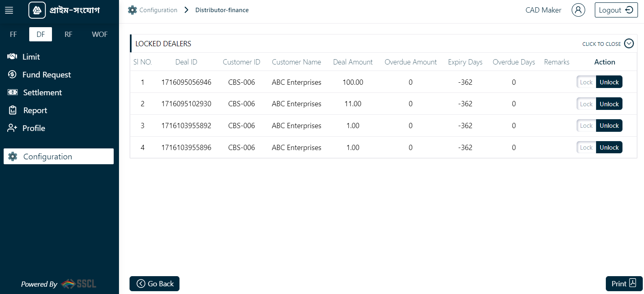
Task: Unlock deal 1716103955896
Action: pos(609,147)
